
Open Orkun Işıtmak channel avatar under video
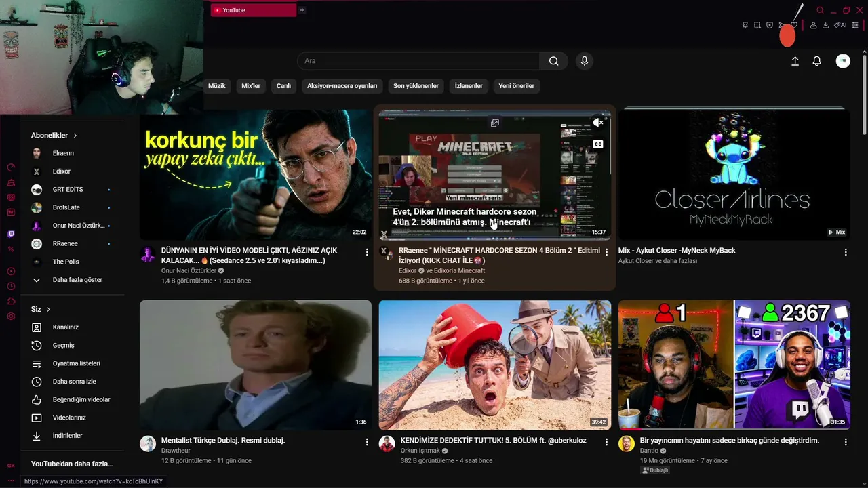click(x=387, y=445)
